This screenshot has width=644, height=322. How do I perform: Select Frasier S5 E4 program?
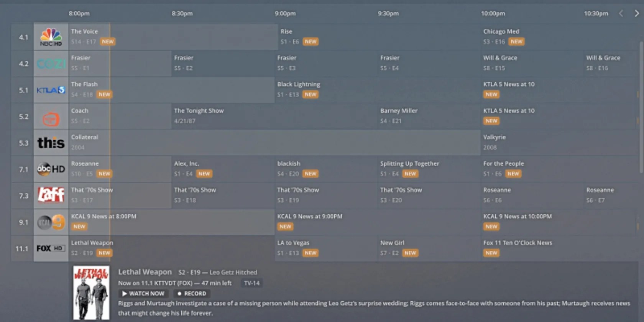[x=429, y=64]
